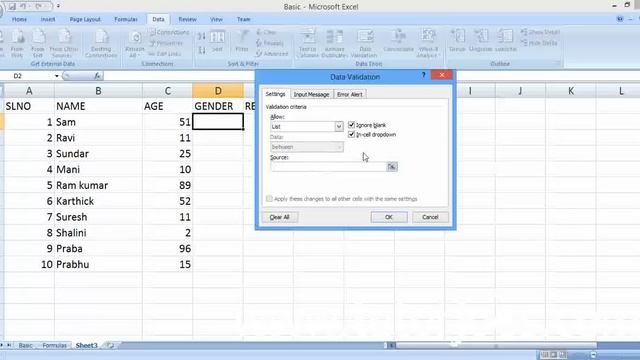Click cell with age 96
Viewport: 640px width, 360px height.
pos(167,249)
